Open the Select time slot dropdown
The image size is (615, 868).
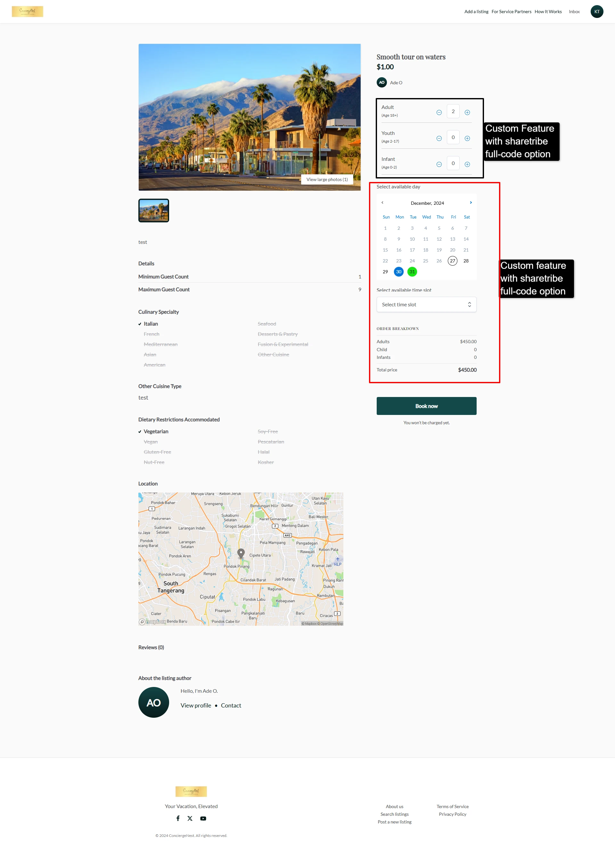[x=426, y=304]
